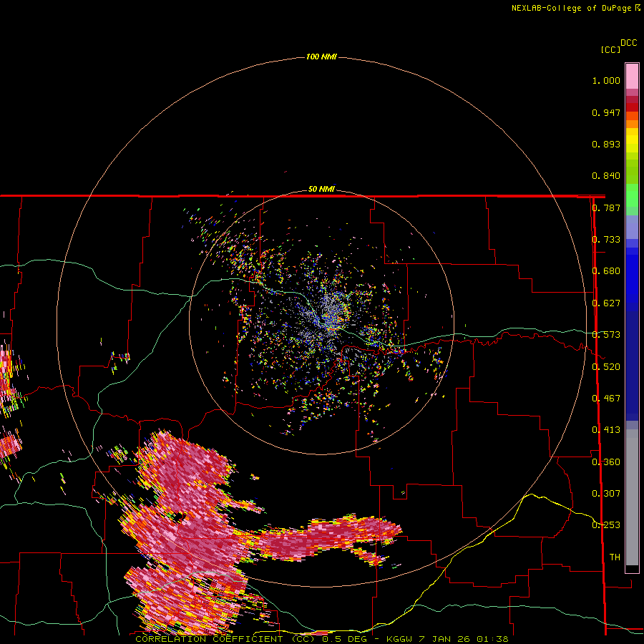Screen dimensions: 644x644
Task: Click the 1.000 scale value
Action: [606, 80]
